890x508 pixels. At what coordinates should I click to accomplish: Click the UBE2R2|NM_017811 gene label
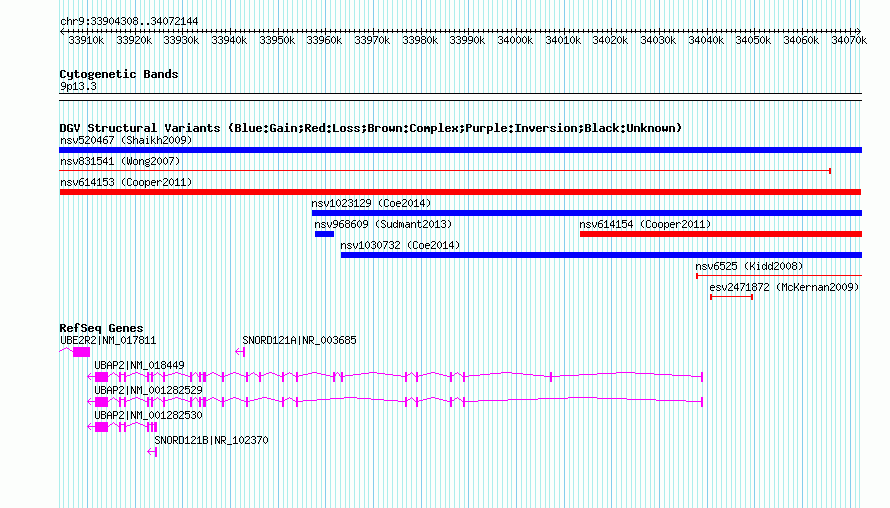pyautogui.click(x=108, y=341)
